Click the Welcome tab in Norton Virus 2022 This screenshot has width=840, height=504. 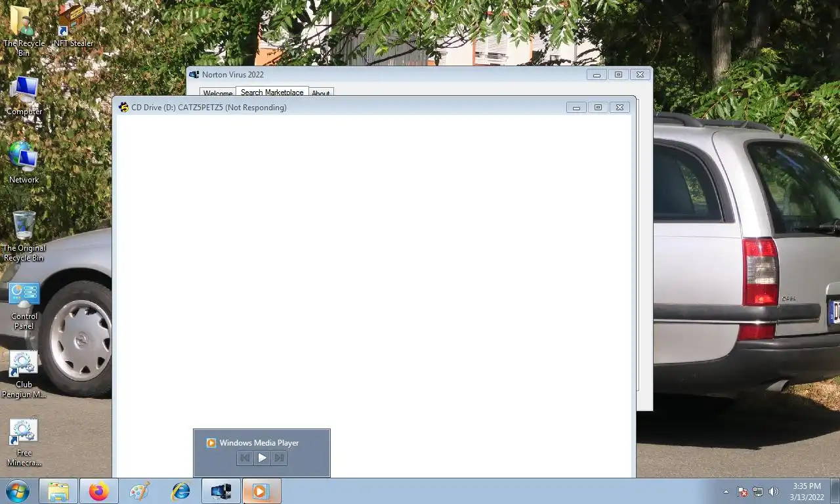[x=217, y=93]
